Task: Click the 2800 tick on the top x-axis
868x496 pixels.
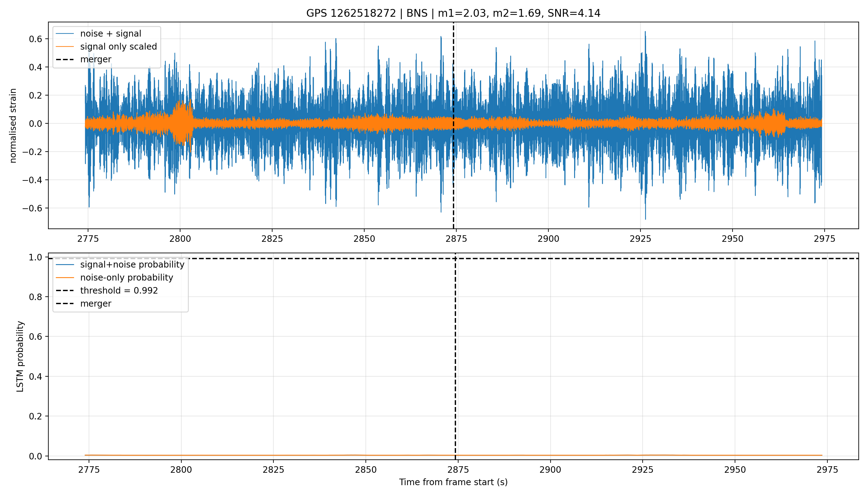Action: (180, 239)
